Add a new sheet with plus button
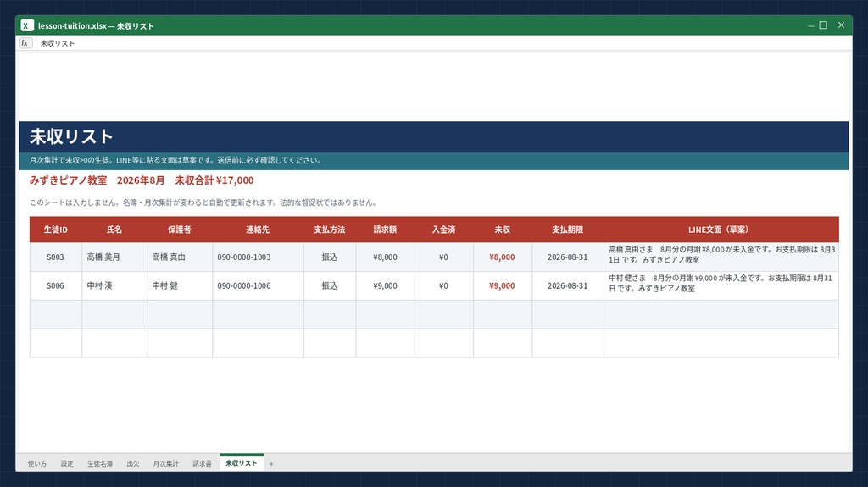The width and height of the screenshot is (868, 487). tap(271, 464)
